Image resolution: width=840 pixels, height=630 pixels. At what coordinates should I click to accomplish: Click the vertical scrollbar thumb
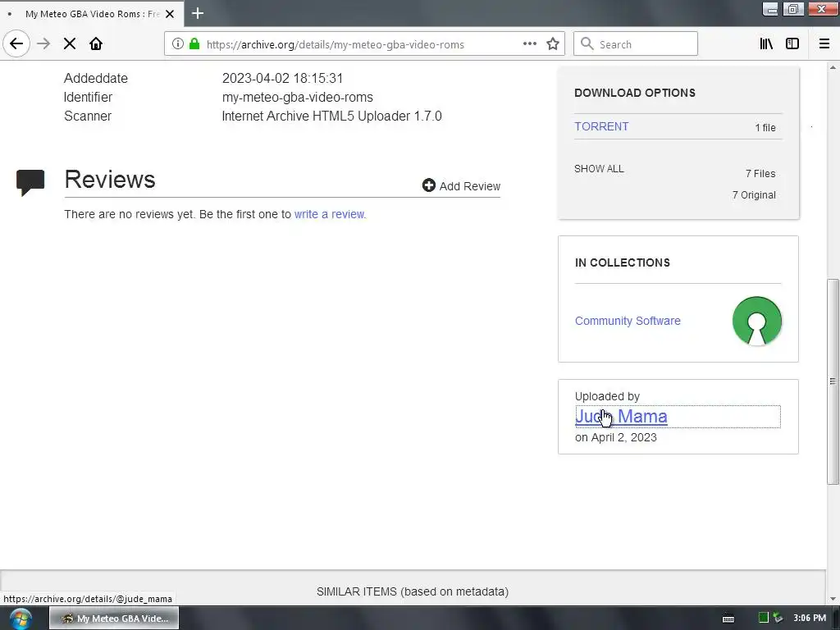tap(833, 381)
